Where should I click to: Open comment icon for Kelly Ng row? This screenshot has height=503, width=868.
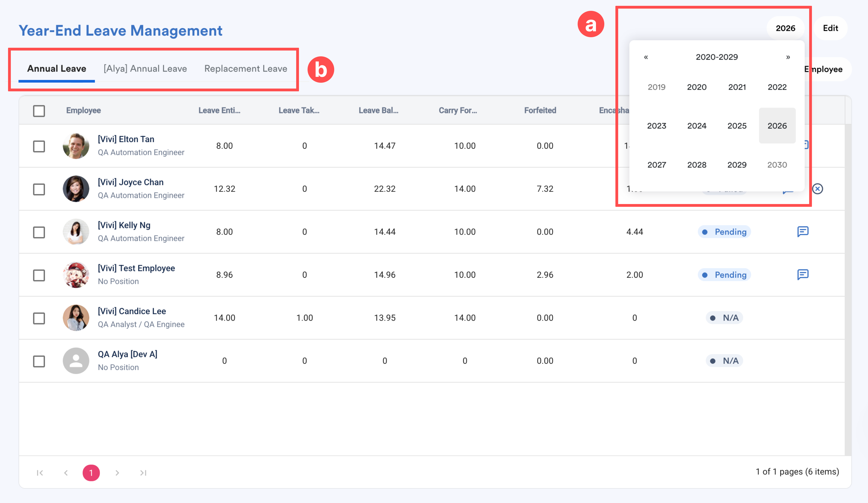coord(802,232)
